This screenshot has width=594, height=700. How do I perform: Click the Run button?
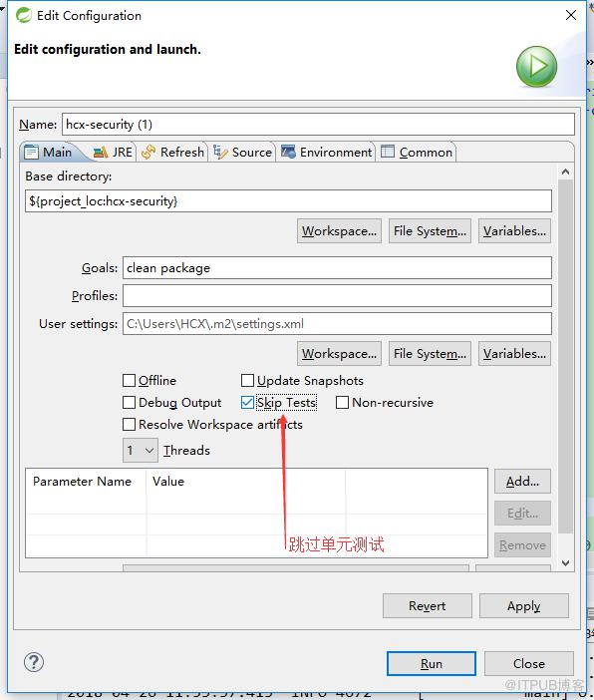(x=432, y=663)
